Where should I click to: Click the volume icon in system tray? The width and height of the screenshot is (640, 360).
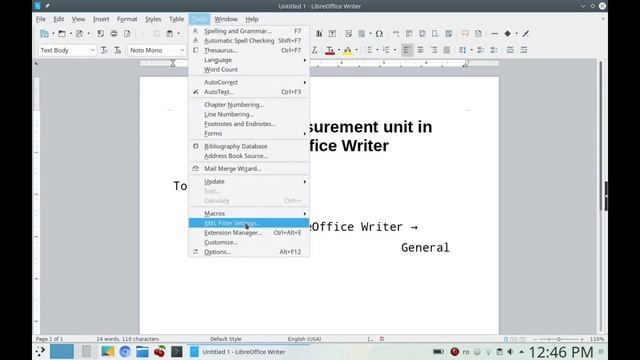click(510, 351)
